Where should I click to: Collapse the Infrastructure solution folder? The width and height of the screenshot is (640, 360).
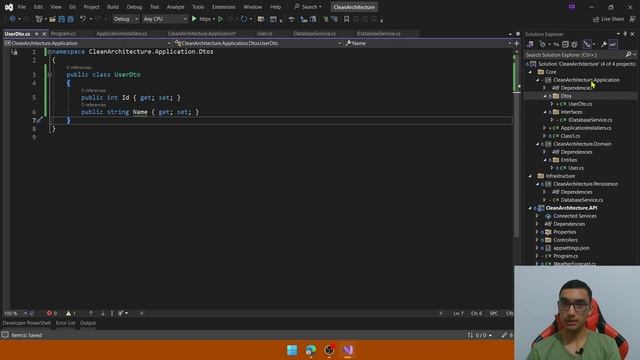[531, 176]
